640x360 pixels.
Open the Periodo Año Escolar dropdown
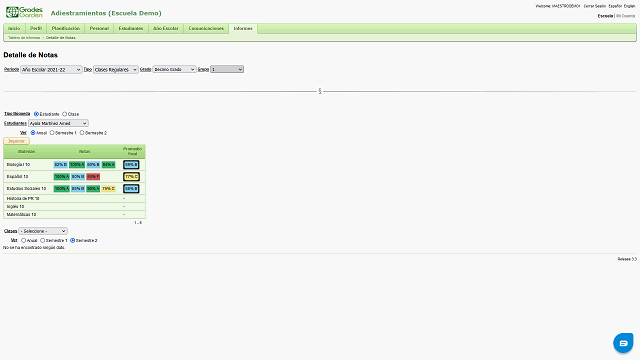pos(51,69)
